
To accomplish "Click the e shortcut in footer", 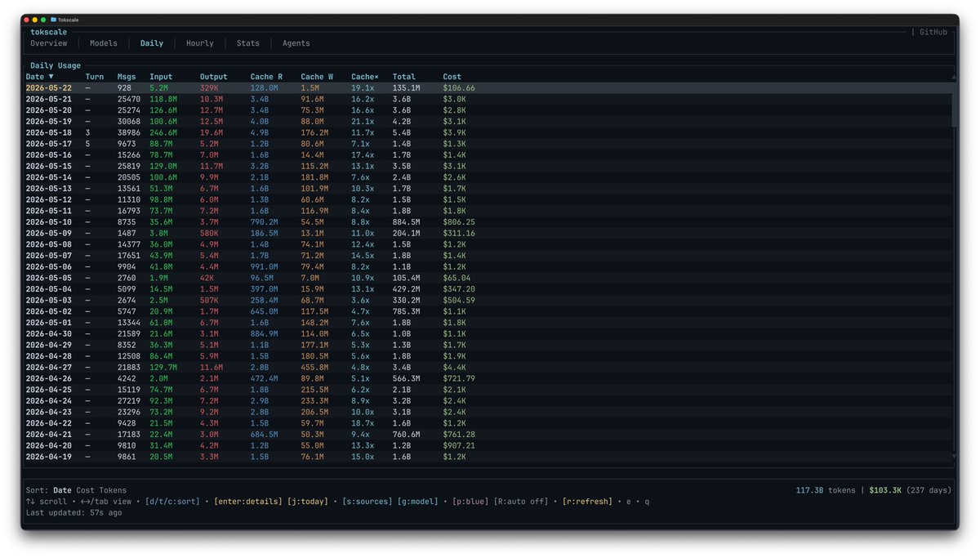I will pyautogui.click(x=630, y=502).
